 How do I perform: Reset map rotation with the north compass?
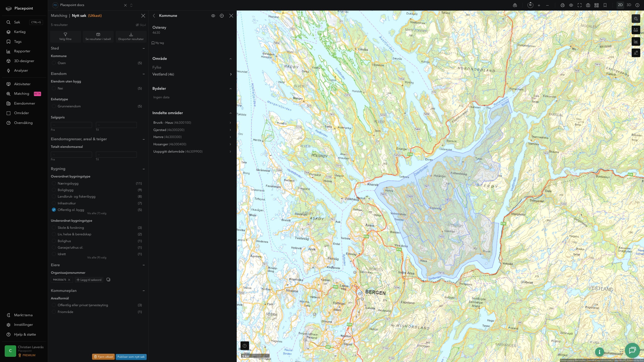tap(530, 5)
